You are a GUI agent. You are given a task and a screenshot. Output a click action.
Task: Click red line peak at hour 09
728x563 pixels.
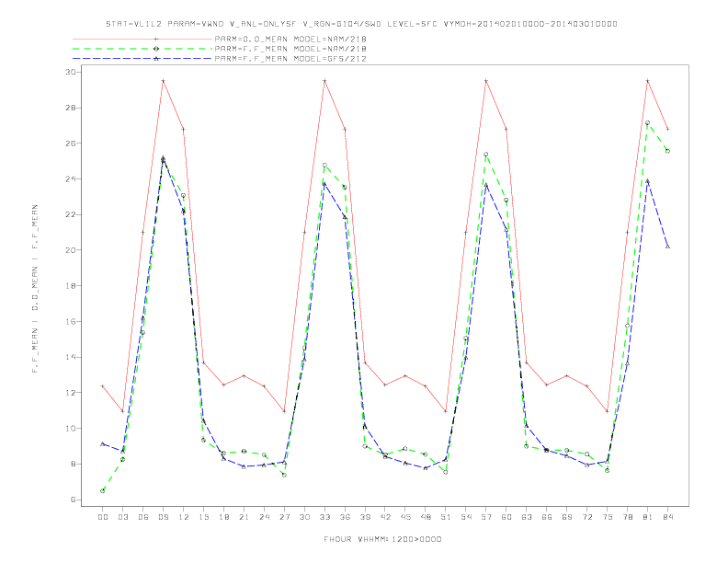163,81
